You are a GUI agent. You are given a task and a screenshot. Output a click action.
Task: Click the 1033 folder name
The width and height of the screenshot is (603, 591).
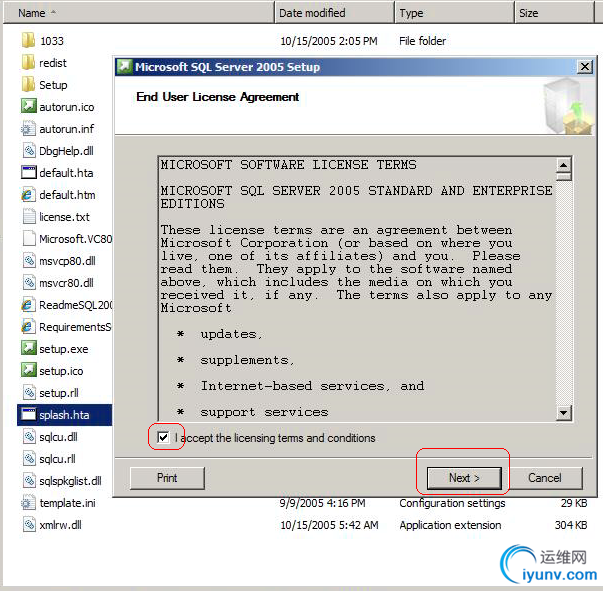click(52, 41)
